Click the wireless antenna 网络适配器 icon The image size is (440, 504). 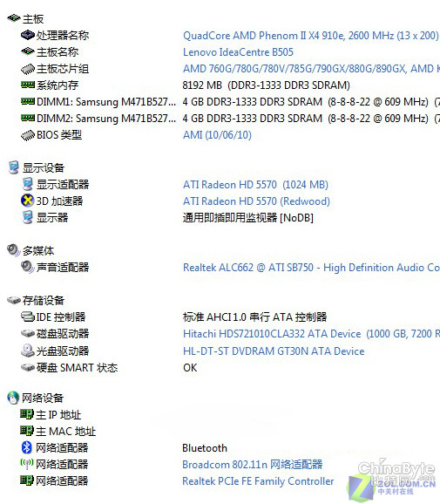(27, 464)
